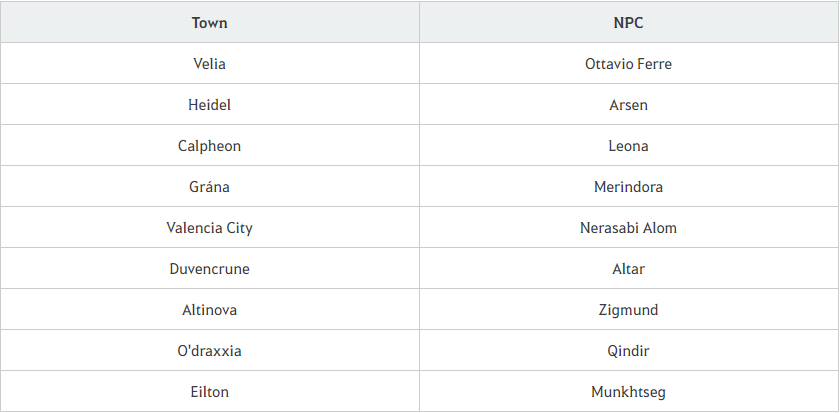This screenshot has width=840, height=413.
Task: Click the Valencia City cell
Action: click(x=209, y=228)
